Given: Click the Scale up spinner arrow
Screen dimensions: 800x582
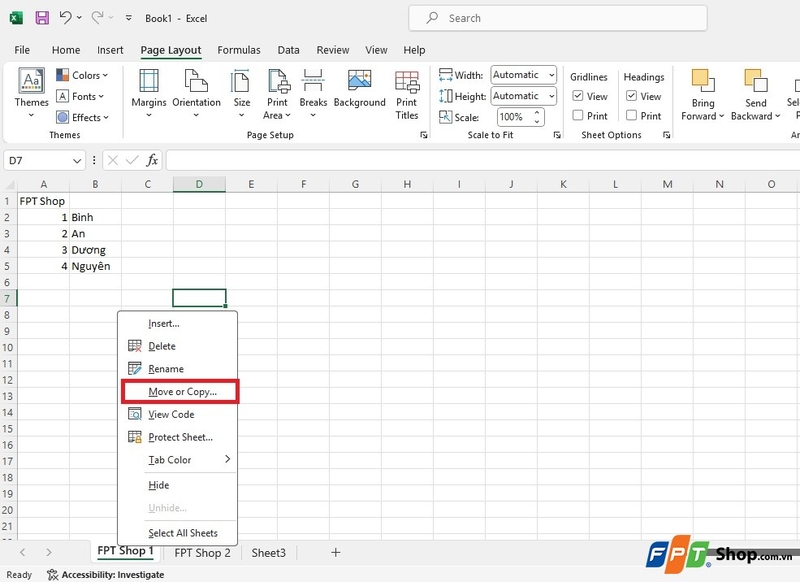Looking at the screenshot, I should point(537,113).
